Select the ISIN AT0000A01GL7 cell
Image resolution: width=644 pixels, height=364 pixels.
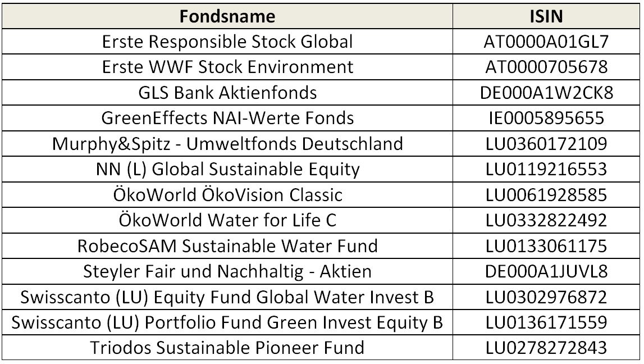coord(546,42)
